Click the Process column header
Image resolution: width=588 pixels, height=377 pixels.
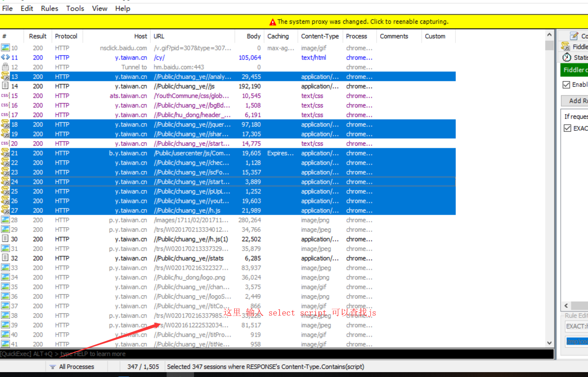click(359, 36)
